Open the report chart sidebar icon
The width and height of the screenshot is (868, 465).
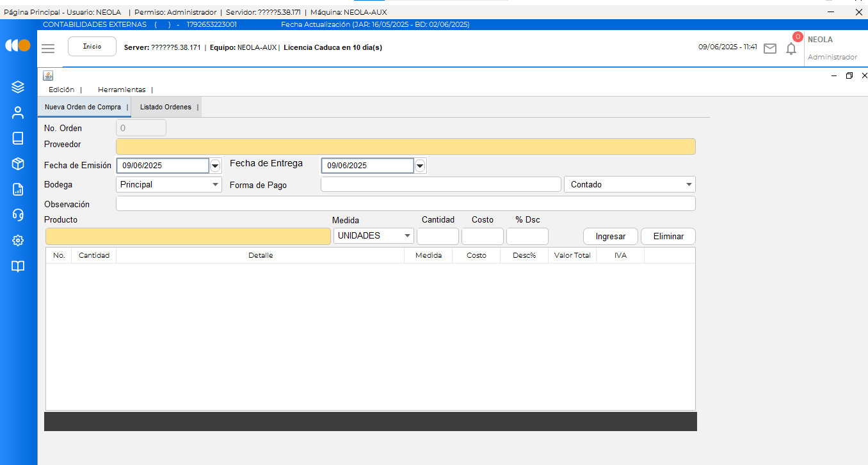click(18, 189)
